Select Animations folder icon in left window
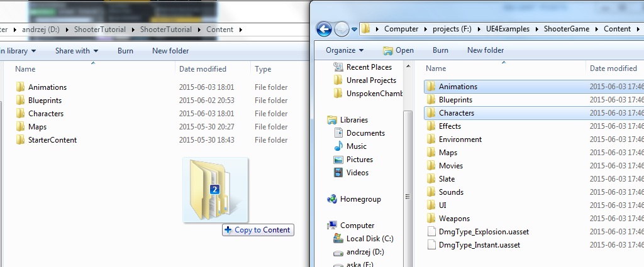 pyautogui.click(x=21, y=87)
